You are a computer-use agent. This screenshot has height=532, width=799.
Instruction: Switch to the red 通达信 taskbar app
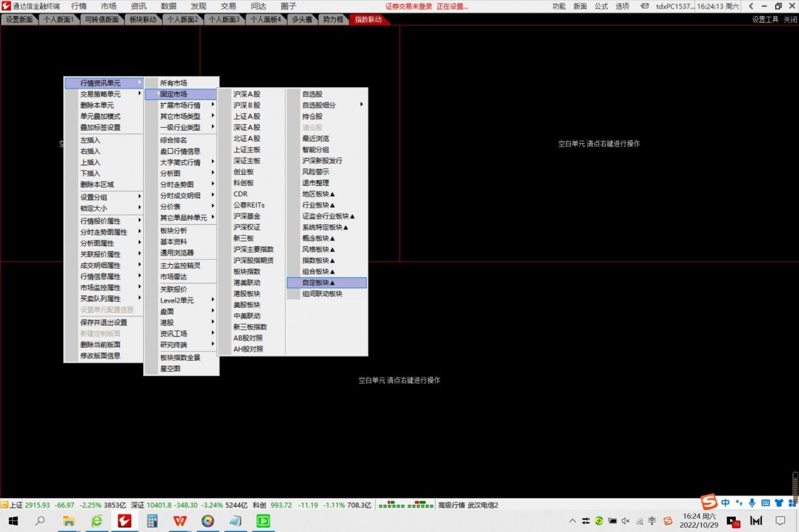(x=124, y=521)
